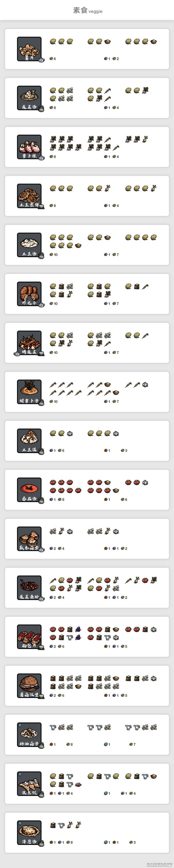The height and width of the screenshot is (868, 174).
Task: Open the 胡萝卜汤 carrot soup icon
Action: click(x=29, y=392)
